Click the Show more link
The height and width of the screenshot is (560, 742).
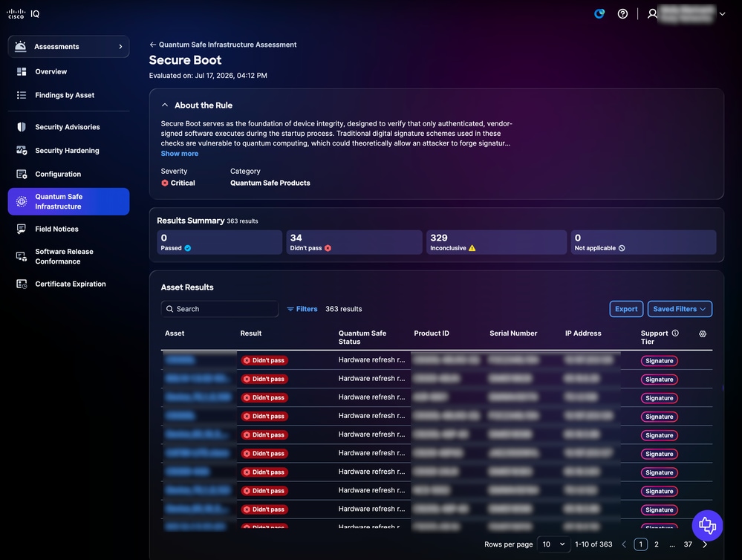click(x=179, y=154)
